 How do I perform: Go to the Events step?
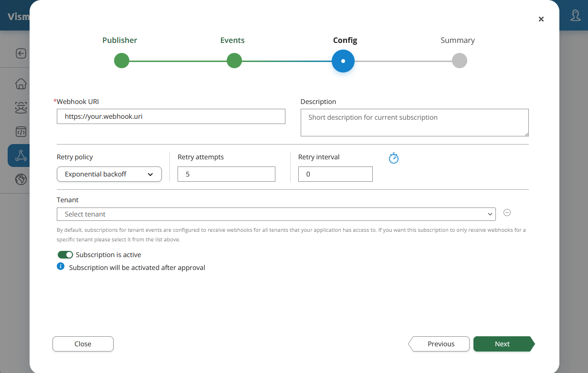click(x=234, y=61)
